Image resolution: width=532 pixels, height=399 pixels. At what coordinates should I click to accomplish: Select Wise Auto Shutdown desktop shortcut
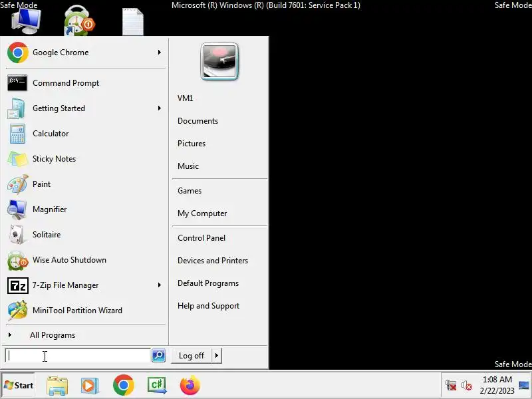pos(79,21)
